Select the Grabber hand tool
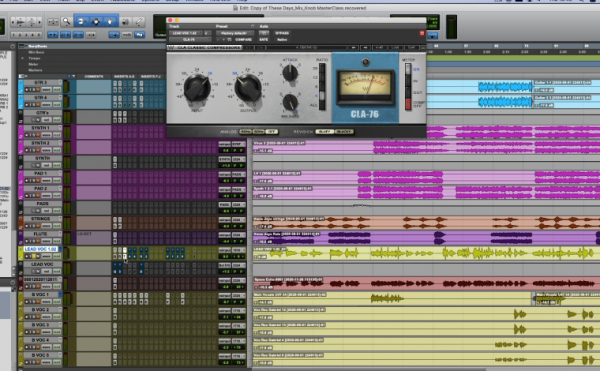 (x=110, y=22)
